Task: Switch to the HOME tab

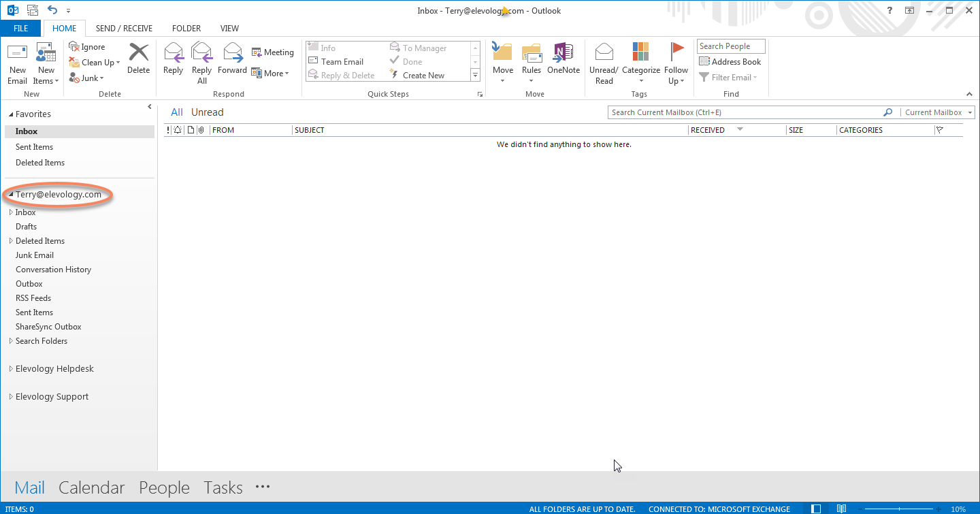Action: [x=65, y=29]
